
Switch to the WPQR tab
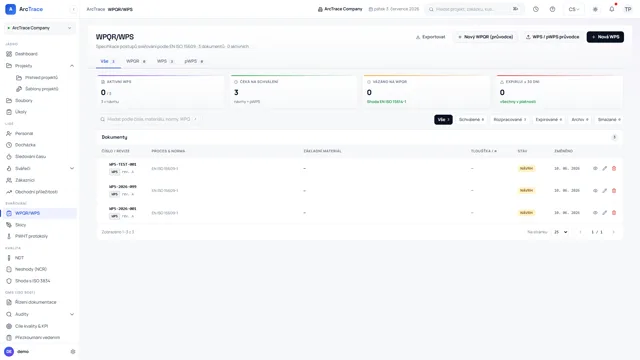(136, 61)
